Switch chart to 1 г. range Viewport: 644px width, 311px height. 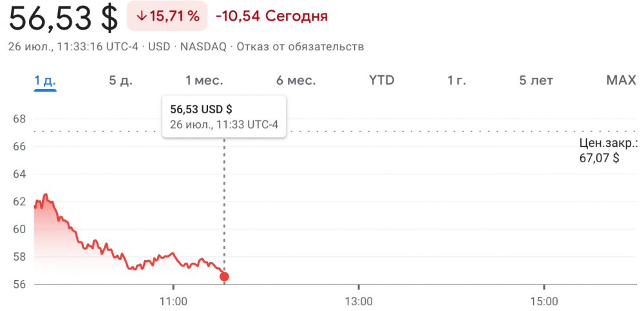pos(457,80)
